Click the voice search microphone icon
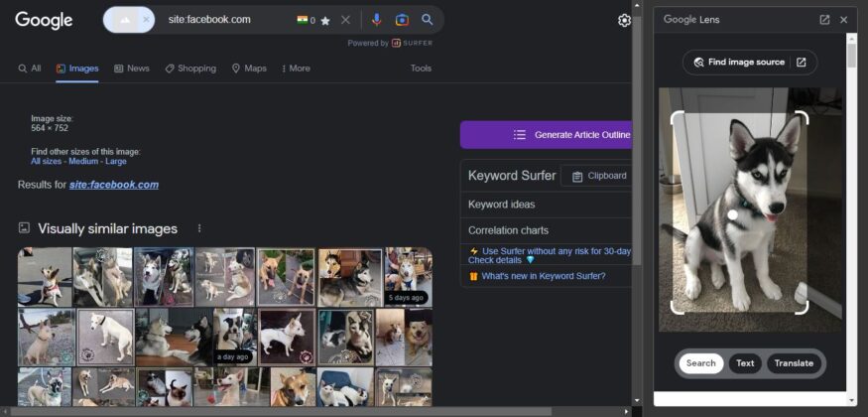868x417 pixels. pyautogui.click(x=376, y=20)
